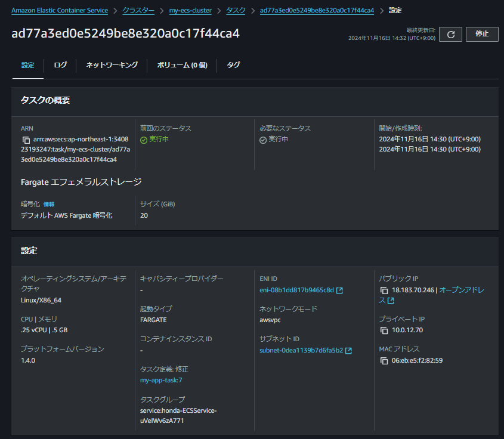Click the タスクの概要 section heading
This screenshot has height=439, width=504.
click(x=45, y=100)
